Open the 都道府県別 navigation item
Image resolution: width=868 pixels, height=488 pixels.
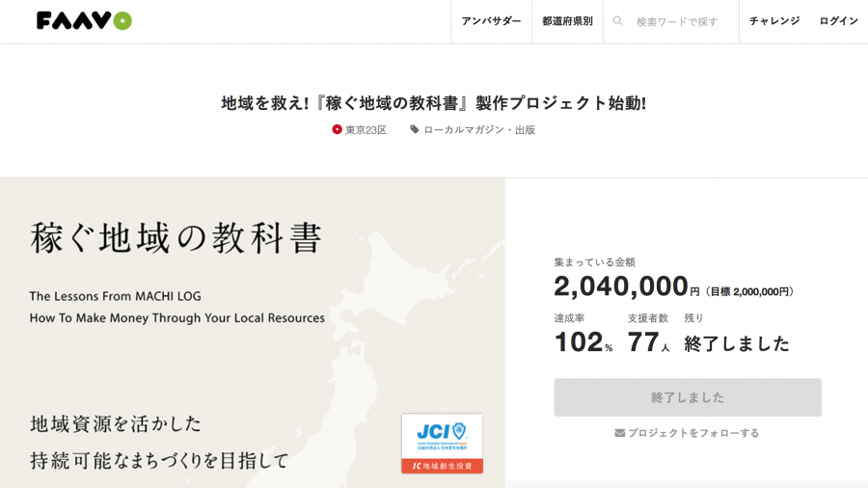[x=567, y=21]
